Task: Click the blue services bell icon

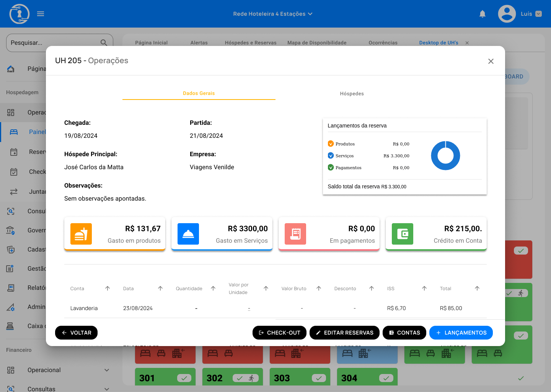Action: coord(188,234)
